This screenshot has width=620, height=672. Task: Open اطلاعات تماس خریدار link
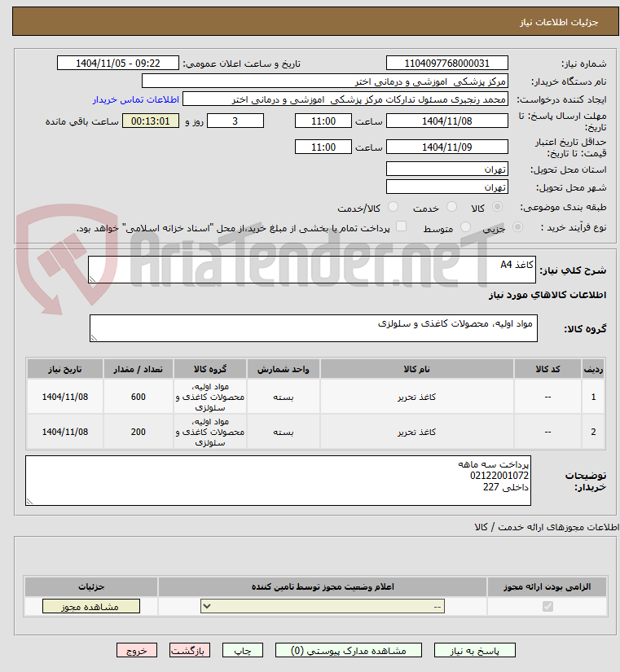[x=136, y=99]
